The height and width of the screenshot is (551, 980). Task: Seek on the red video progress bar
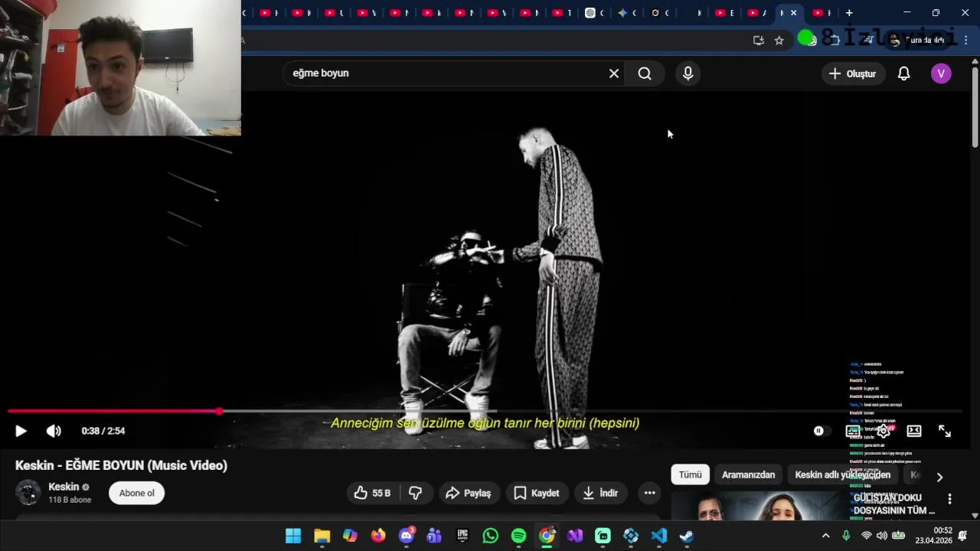tap(113, 411)
